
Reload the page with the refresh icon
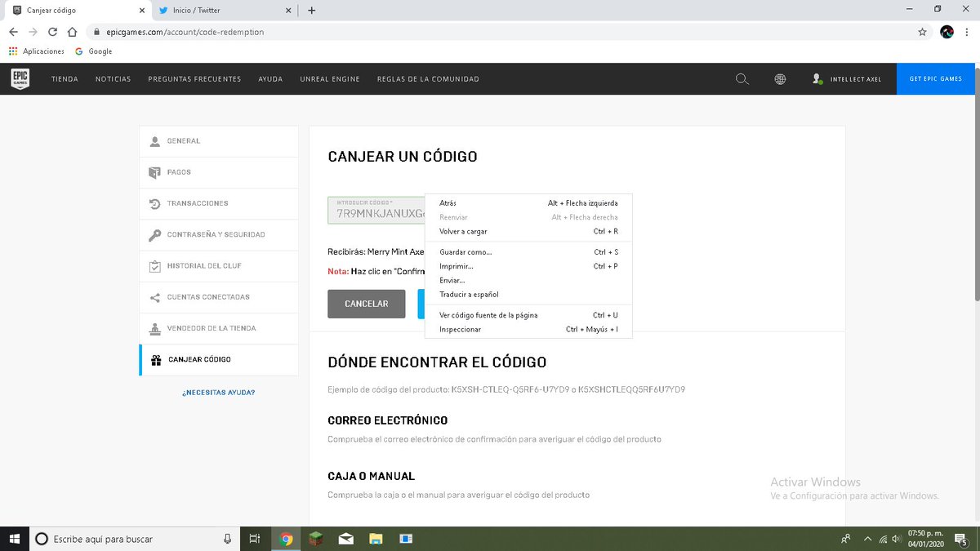(x=52, y=32)
